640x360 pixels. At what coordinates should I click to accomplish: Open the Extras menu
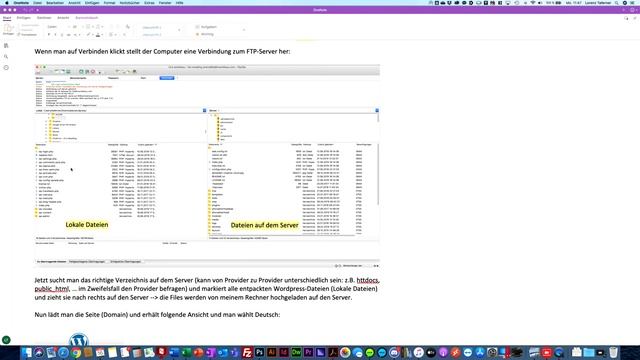(x=149, y=3)
